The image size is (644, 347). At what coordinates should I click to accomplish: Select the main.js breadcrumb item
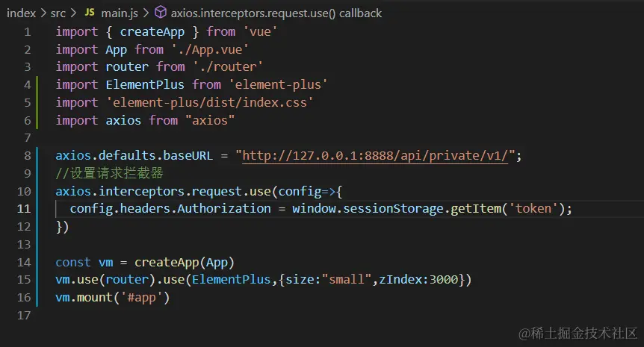[118, 13]
